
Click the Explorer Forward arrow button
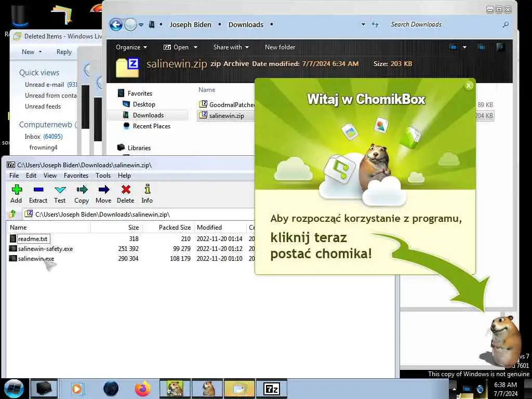(x=130, y=24)
